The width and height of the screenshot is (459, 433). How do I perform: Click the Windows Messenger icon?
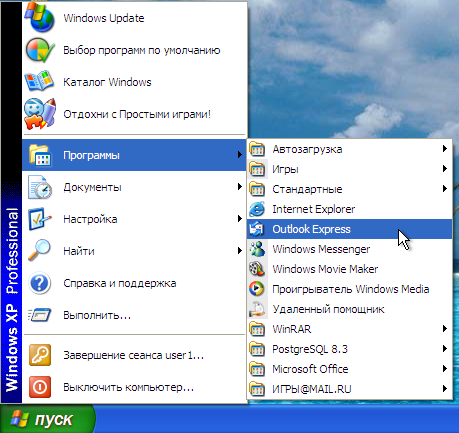(257, 249)
